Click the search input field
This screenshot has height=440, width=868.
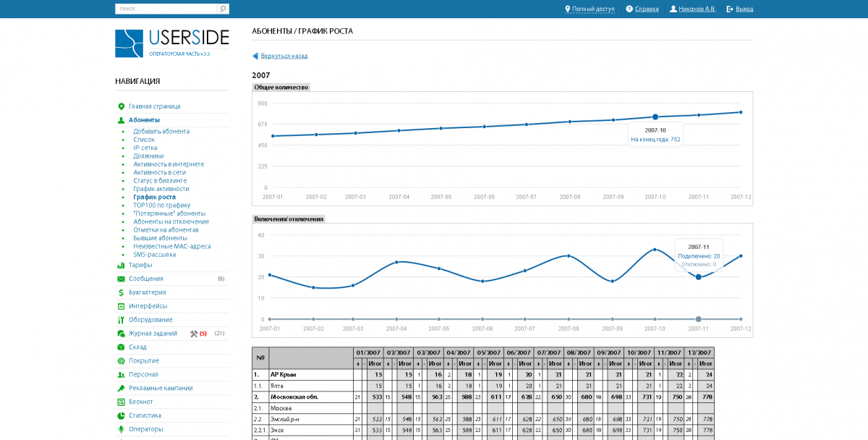[x=166, y=9]
